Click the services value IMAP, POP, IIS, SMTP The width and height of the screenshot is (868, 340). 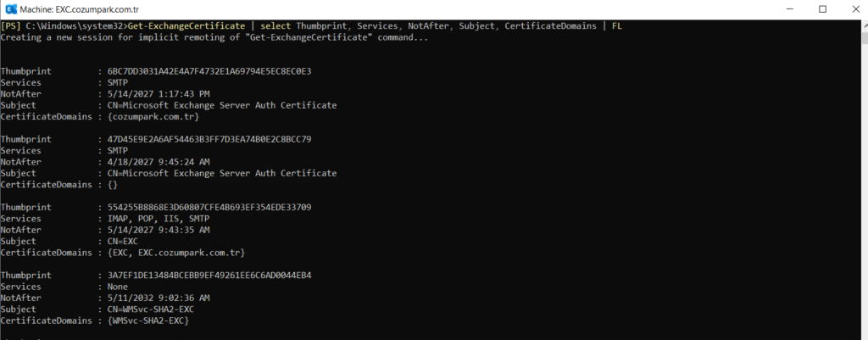pos(159,219)
